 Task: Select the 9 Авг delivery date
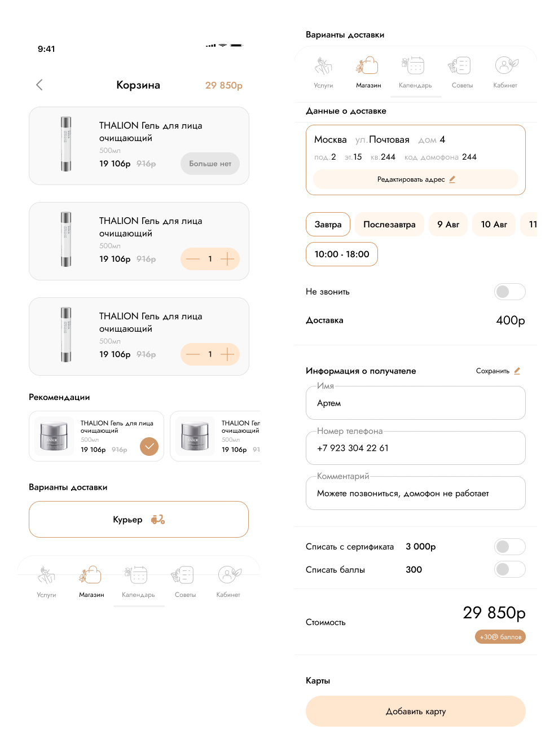(448, 225)
